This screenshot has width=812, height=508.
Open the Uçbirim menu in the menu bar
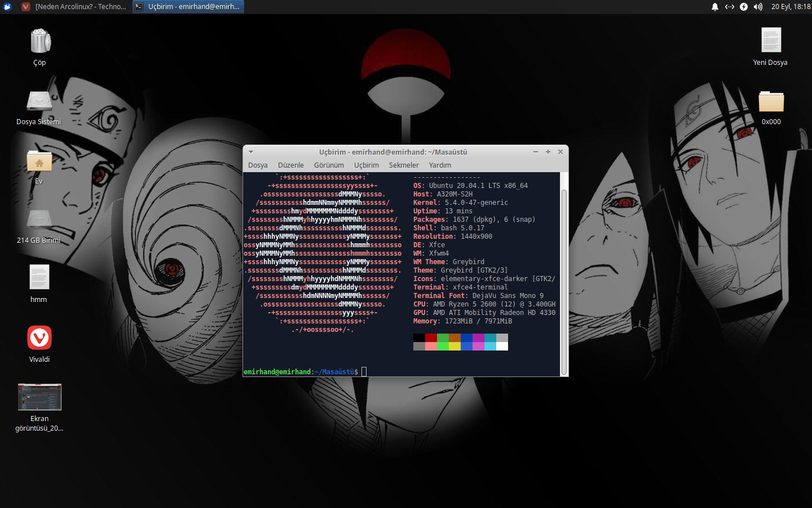(367, 165)
